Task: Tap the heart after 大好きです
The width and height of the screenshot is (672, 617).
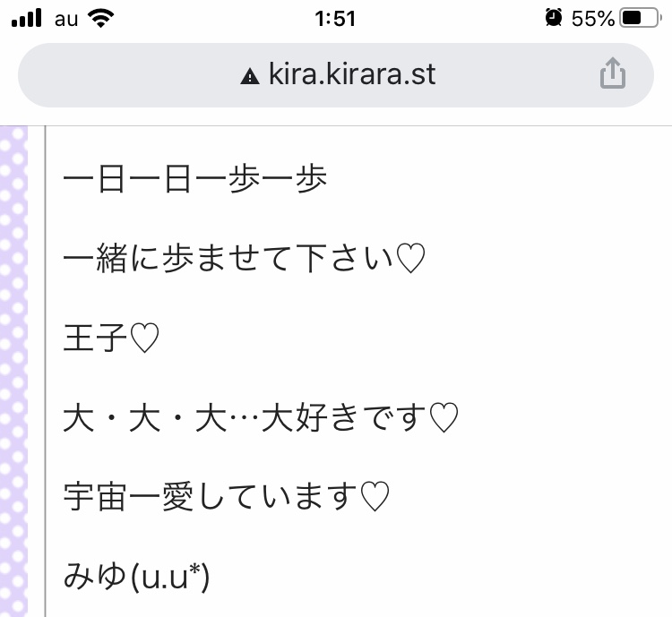Action: [444, 417]
